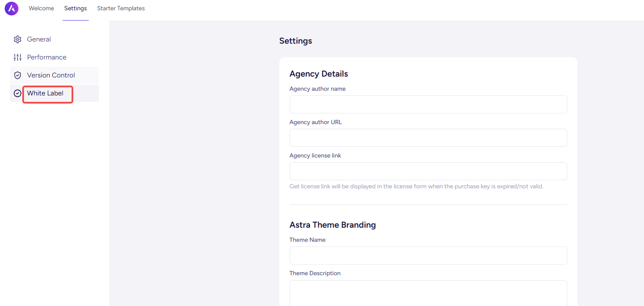Click the White Label badge icon

click(18, 93)
